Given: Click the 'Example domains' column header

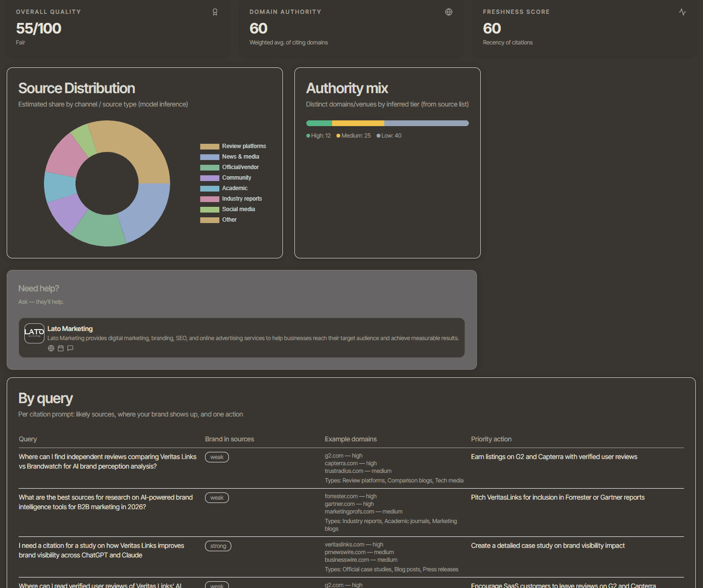Looking at the screenshot, I should pos(351,439).
